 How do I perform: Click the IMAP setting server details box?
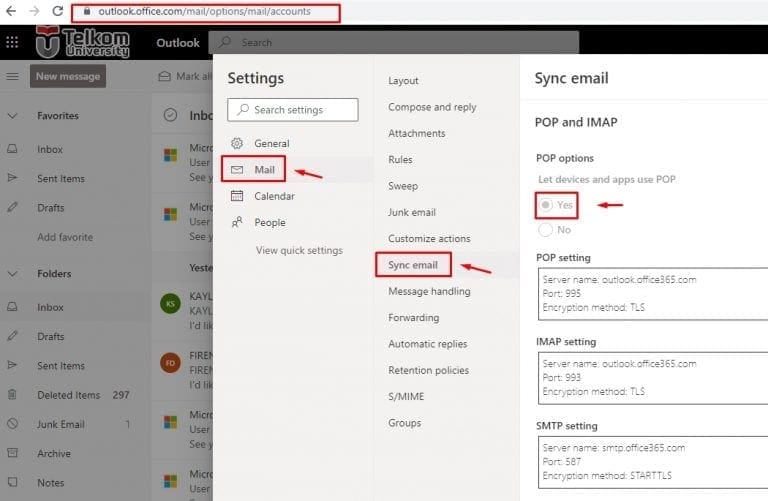point(653,378)
